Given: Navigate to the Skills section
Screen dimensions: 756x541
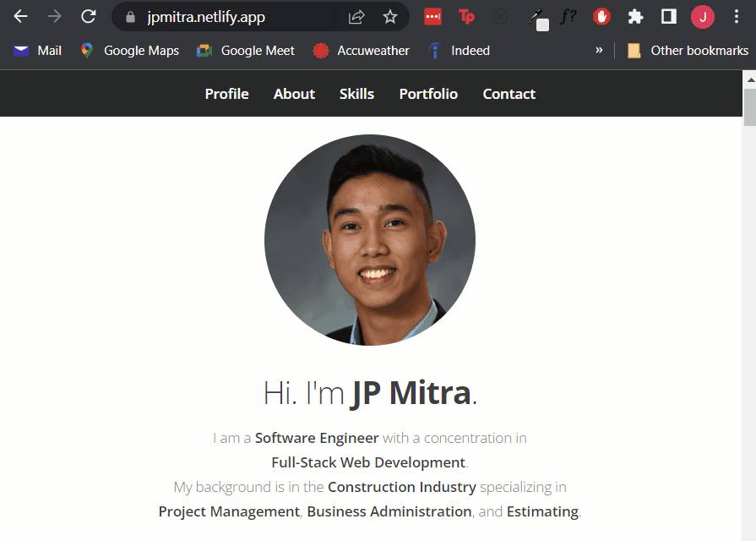Looking at the screenshot, I should tap(356, 94).
